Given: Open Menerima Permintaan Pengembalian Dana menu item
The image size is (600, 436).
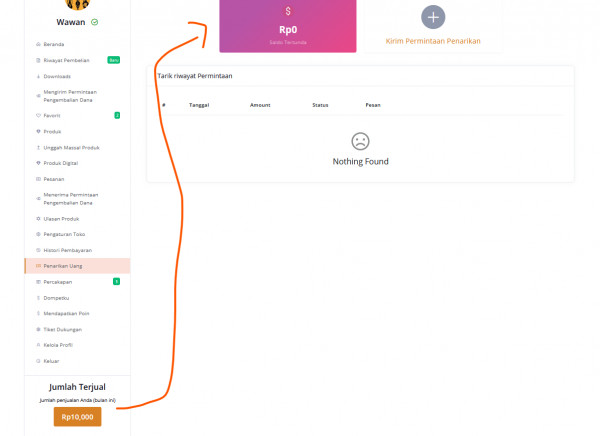Looking at the screenshot, I should 77,199.
